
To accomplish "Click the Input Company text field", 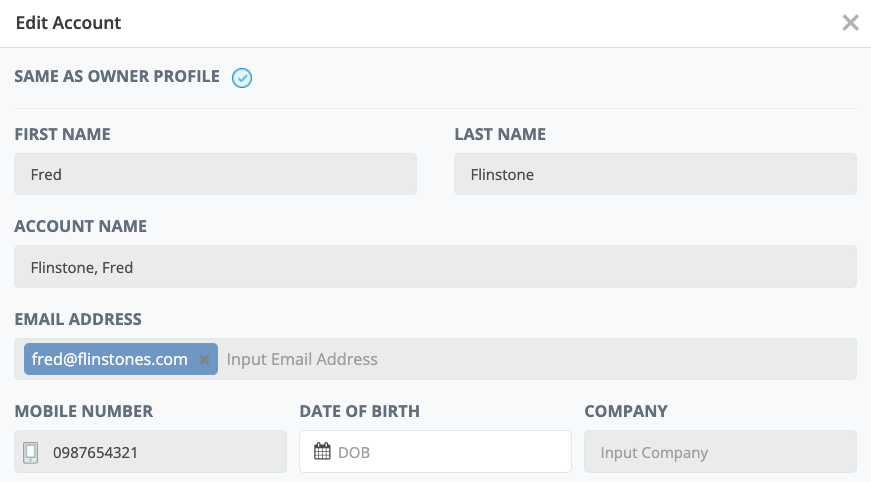I will [720, 452].
